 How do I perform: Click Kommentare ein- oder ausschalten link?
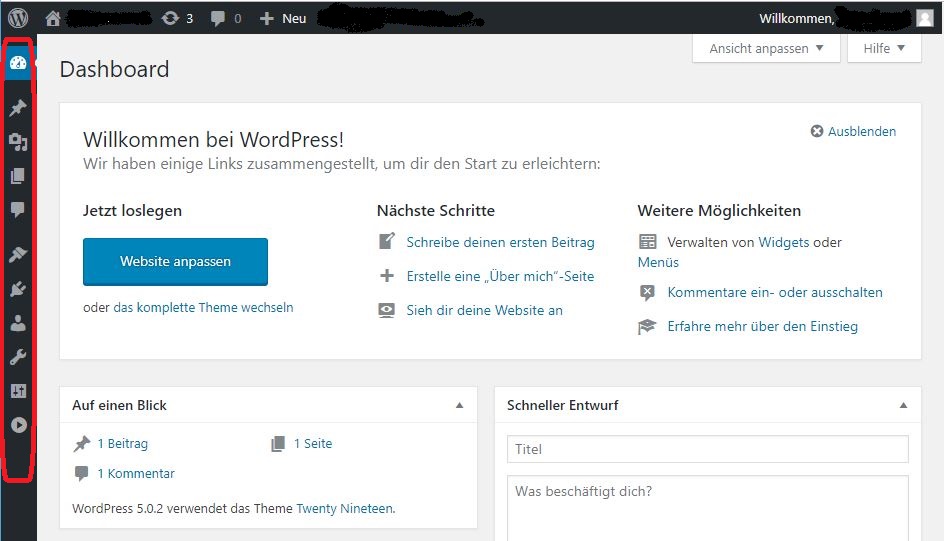[x=775, y=292]
